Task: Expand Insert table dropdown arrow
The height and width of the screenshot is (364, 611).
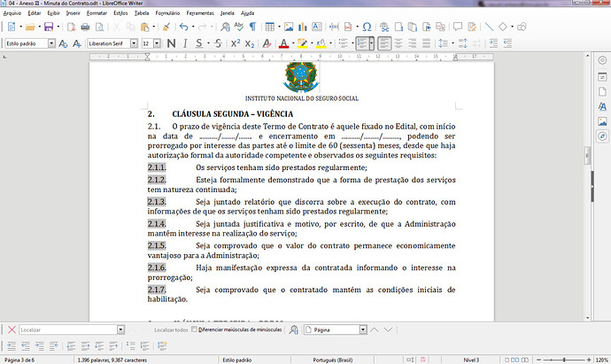Action: [279, 27]
